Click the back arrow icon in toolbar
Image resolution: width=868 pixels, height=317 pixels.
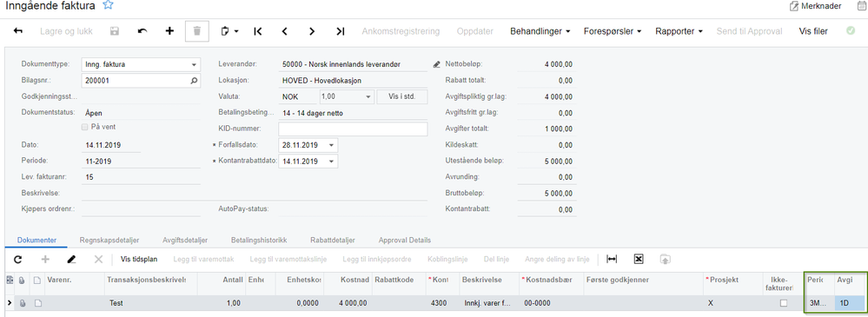point(17,31)
